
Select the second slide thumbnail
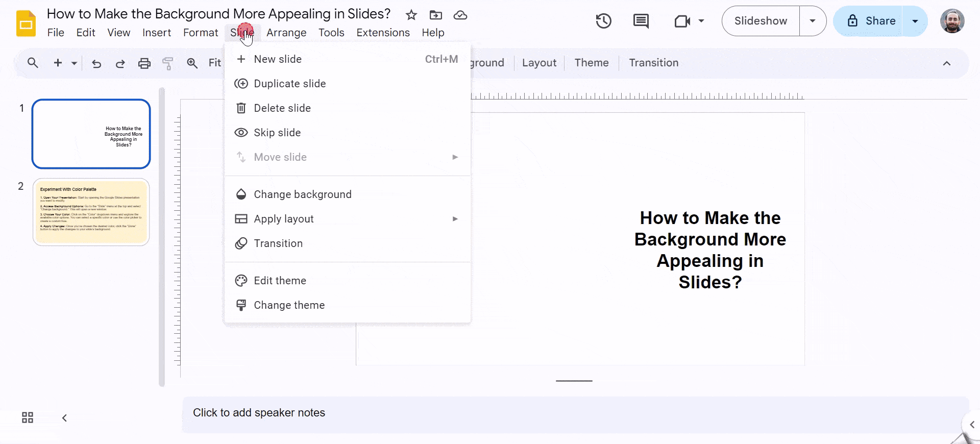tap(91, 212)
